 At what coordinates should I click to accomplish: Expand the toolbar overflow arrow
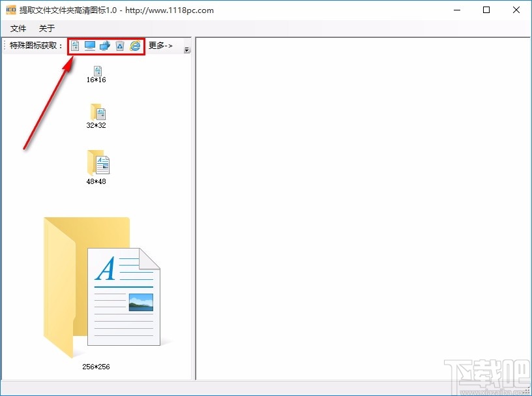186,50
